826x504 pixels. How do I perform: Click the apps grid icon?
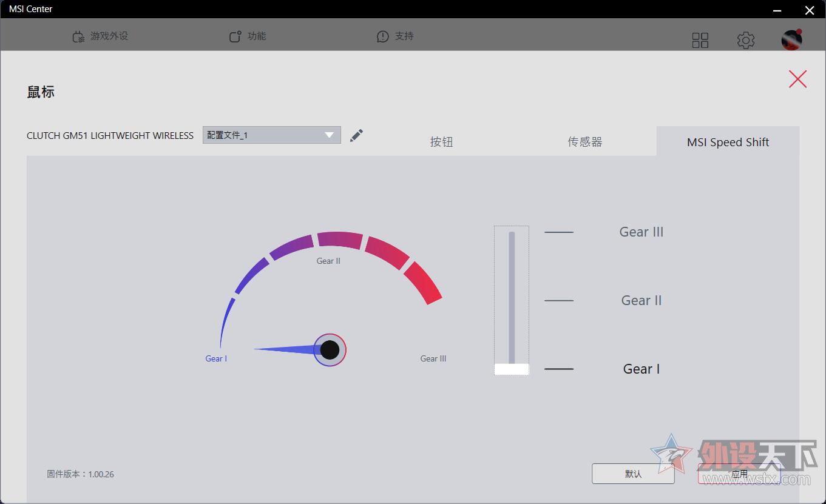[x=700, y=40]
